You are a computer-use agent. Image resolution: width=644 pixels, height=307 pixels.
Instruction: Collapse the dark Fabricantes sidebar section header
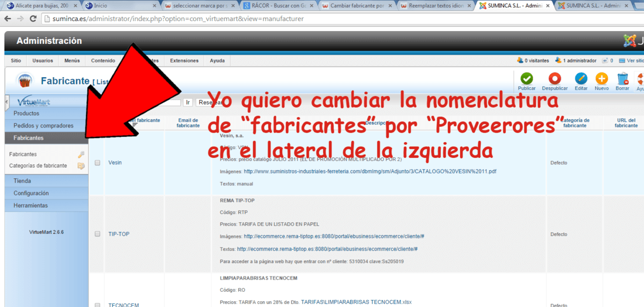[x=47, y=138]
